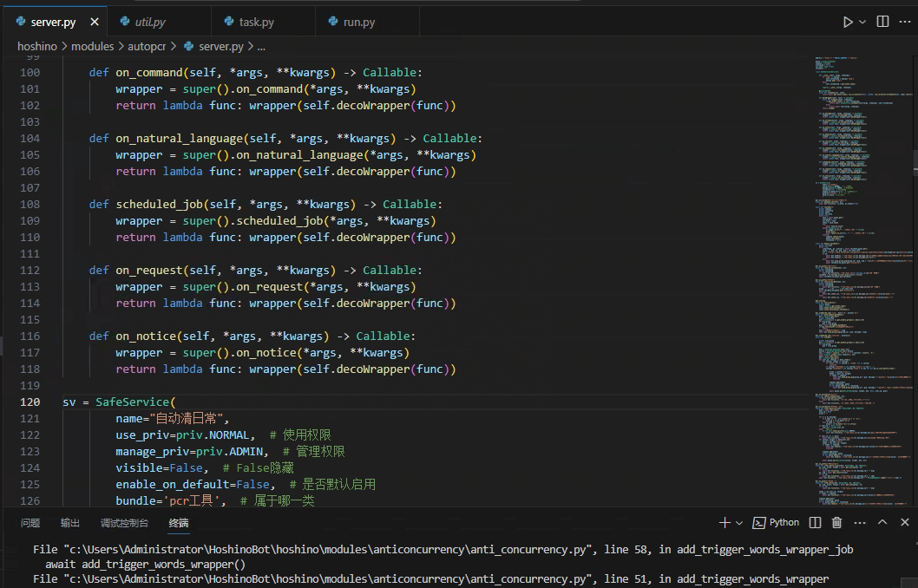Select the Python terminal instance

(776, 521)
